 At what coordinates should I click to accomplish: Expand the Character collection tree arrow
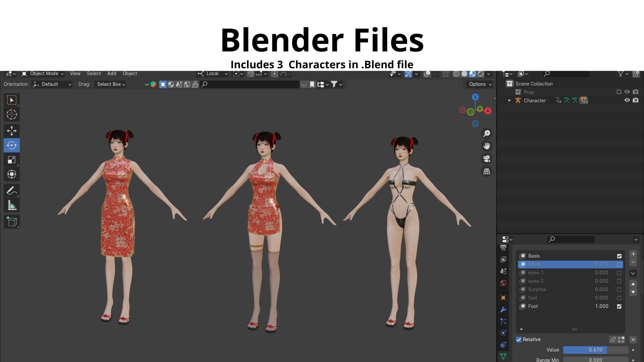[x=510, y=100]
